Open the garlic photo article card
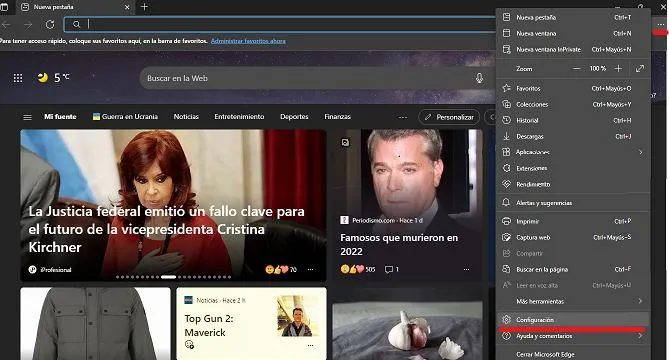 [407, 331]
